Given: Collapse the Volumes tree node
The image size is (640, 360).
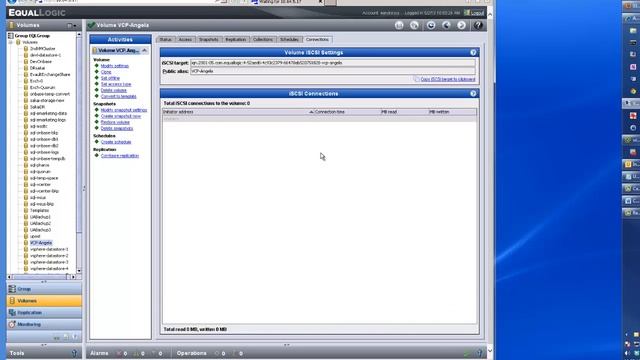Looking at the screenshot, I should (x=11, y=42).
